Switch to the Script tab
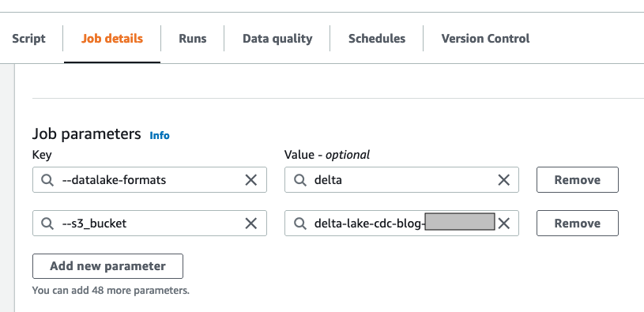Screen dimensions: 644x312 tap(28, 39)
